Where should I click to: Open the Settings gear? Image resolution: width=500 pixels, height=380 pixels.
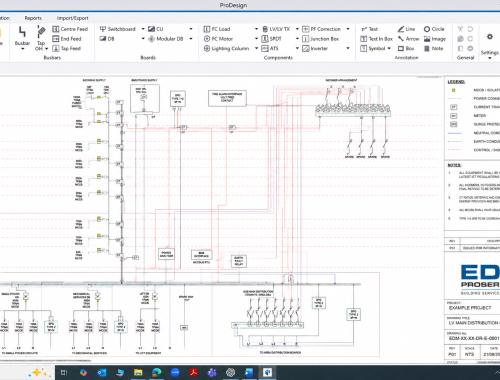click(490, 37)
